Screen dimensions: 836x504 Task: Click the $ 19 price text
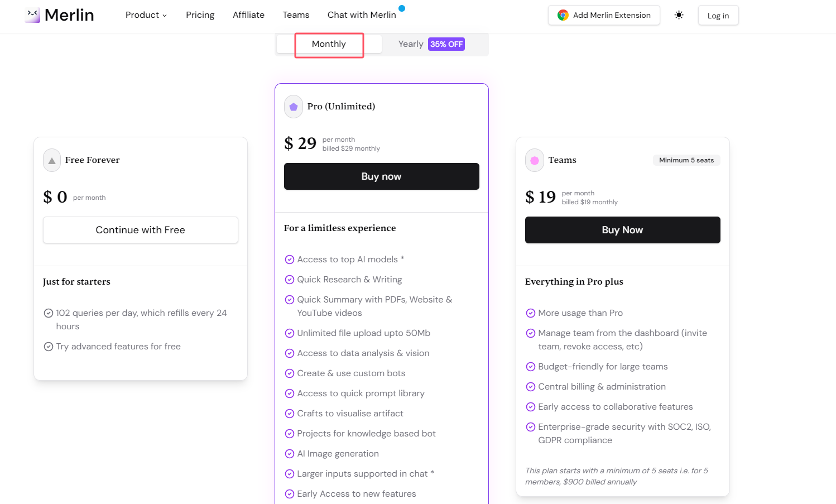pyautogui.click(x=540, y=197)
